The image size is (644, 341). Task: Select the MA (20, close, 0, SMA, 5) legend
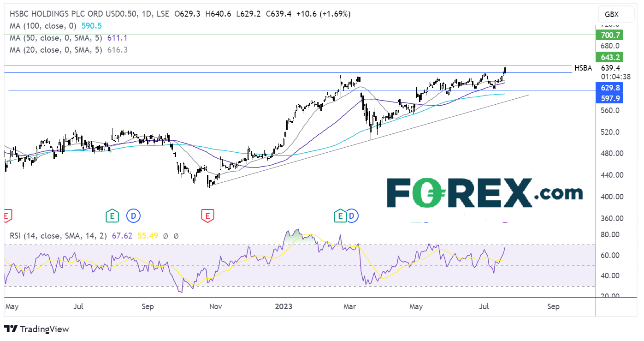pos(55,50)
